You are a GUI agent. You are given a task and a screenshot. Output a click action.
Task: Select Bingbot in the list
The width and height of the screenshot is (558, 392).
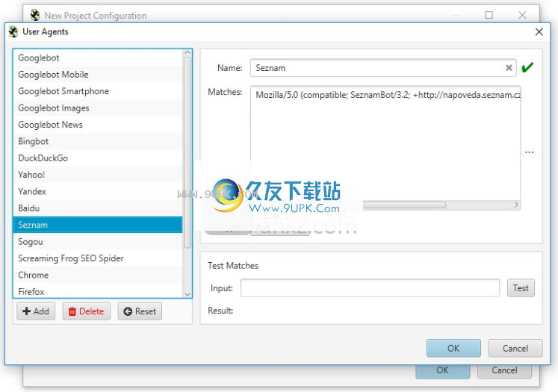click(98, 141)
